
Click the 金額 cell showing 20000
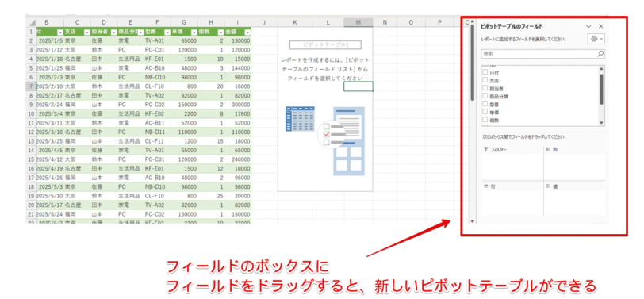point(237,197)
